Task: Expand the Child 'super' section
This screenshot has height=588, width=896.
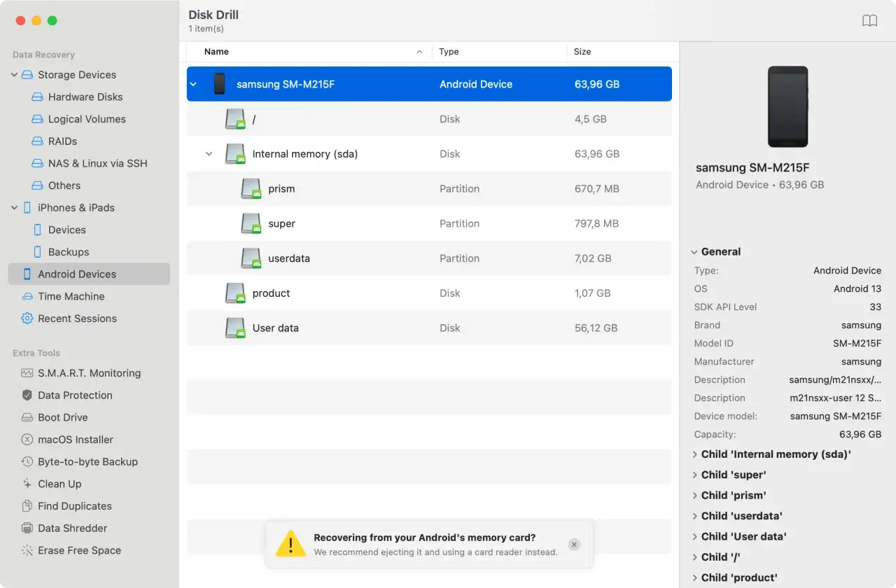Action: [x=694, y=475]
